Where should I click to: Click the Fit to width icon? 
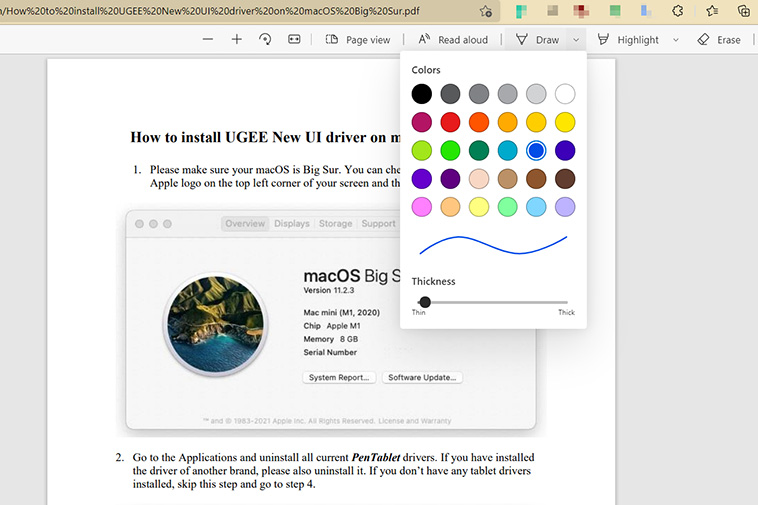[x=294, y=39]
